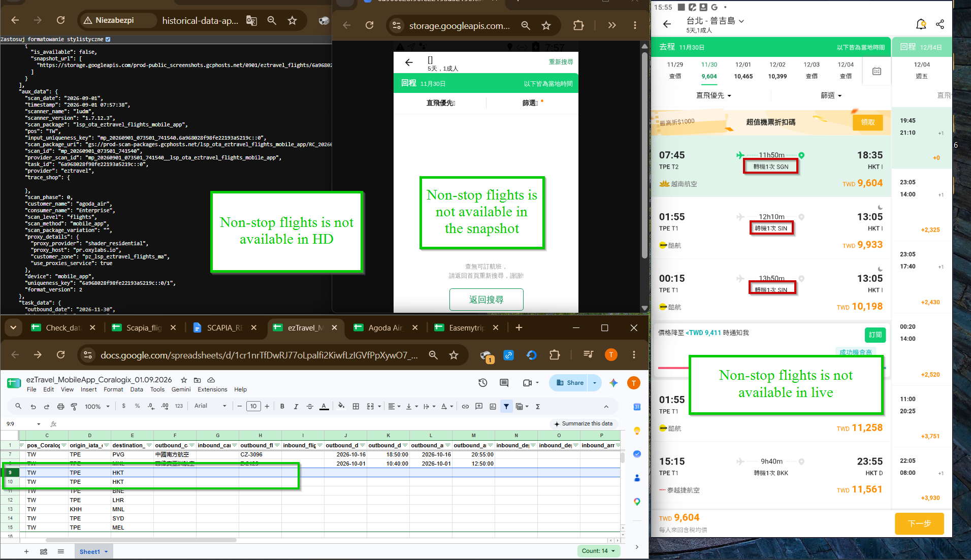Screen dimensions: 971x560
Task: Toggle the 'Zastosuj formatowanie stylistyczne' checkbox
Action: (108, 39)
